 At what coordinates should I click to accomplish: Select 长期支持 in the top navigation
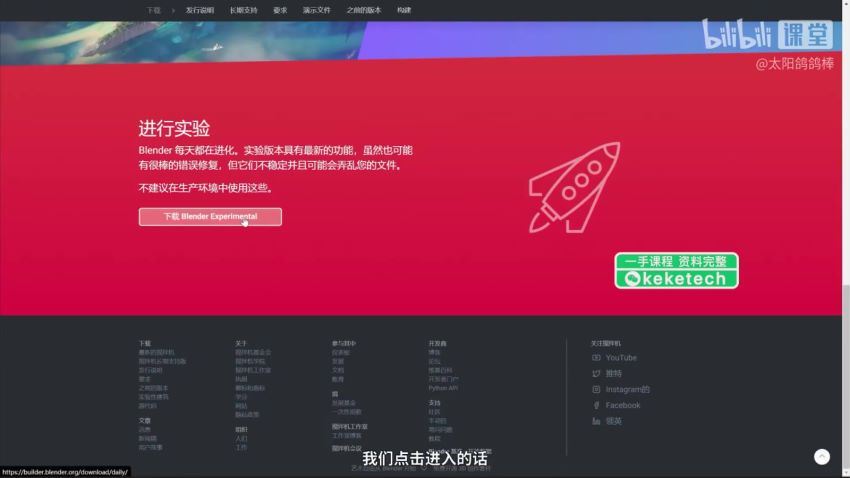coord(243,10)
